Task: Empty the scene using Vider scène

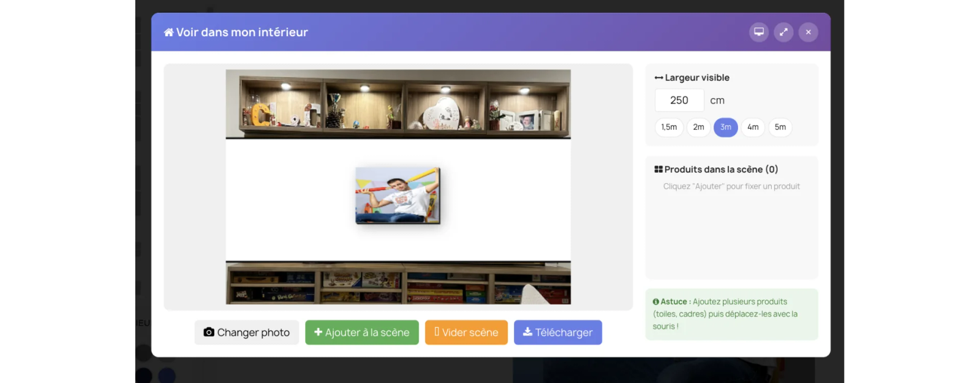Action: pos(466,332)
